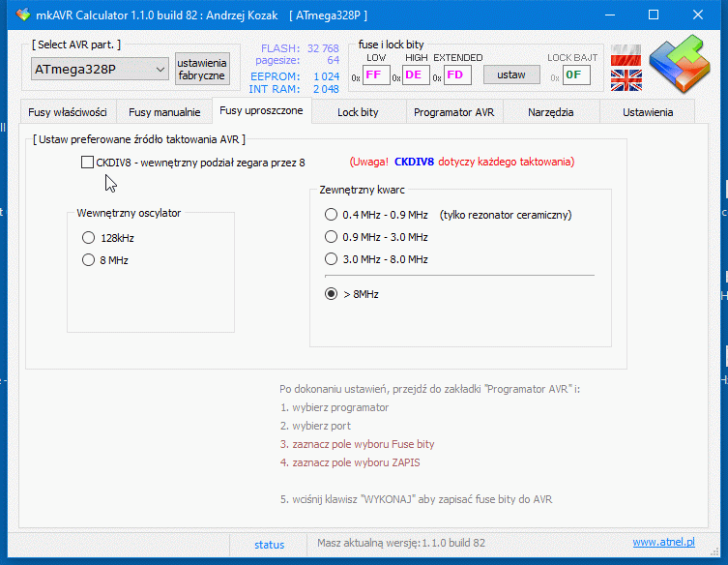Screen dimensions: 728x565
Task: Select the 128kHz internal oscillator option
Action: click(x=89, y=237)
